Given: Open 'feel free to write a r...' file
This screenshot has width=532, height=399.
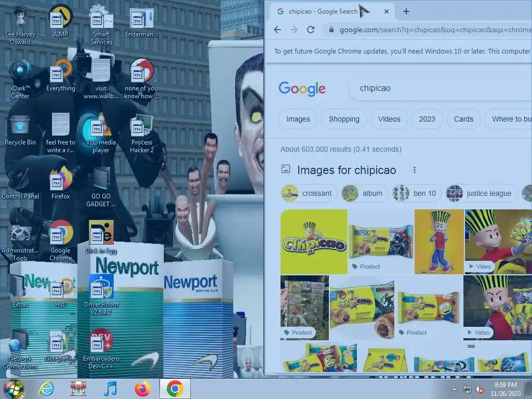Looking at the screenshot, I should tap(60, 133).
